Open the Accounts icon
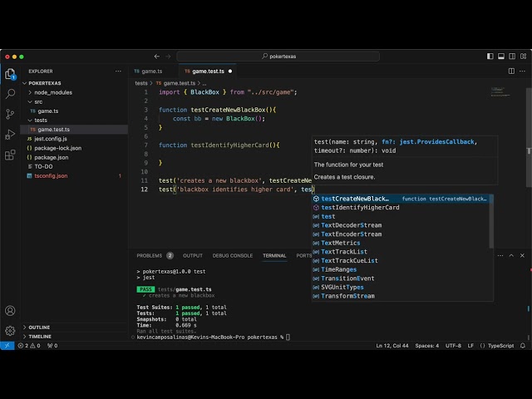 click(10, 310)
